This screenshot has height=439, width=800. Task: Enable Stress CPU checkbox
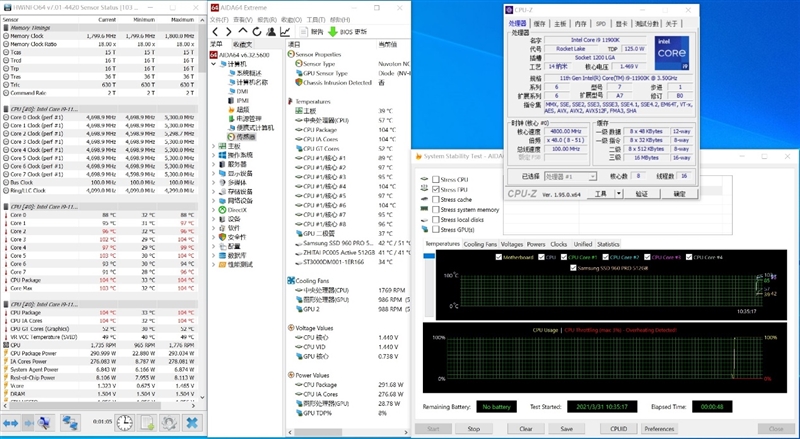point(436,179)
